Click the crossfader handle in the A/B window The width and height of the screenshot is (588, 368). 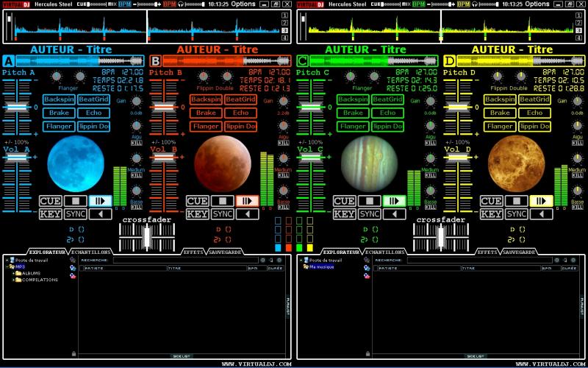147,237
